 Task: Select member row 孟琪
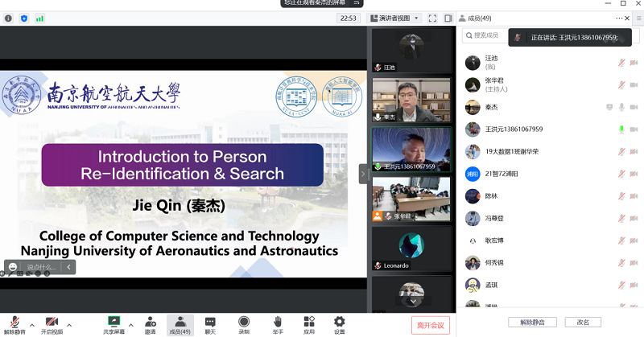(x=550, y=285)
